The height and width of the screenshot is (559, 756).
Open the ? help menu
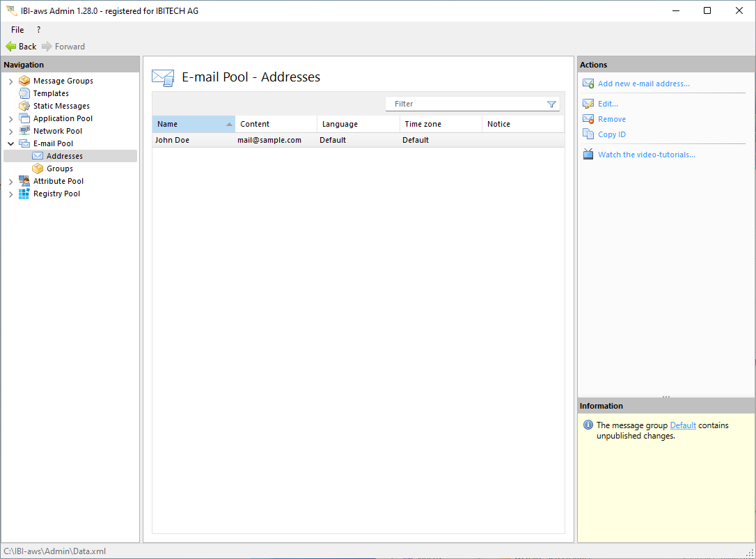tap(38, 30)
